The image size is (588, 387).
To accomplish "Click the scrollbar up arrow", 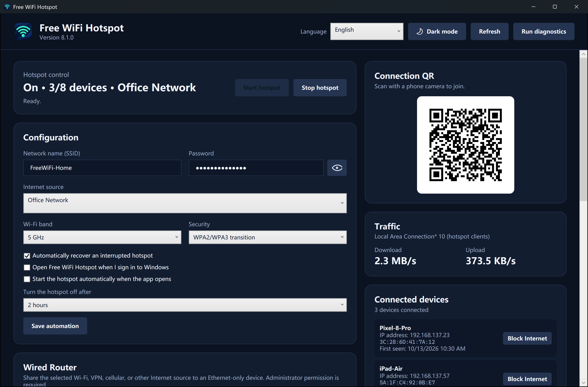I will (x=583, y=54).
